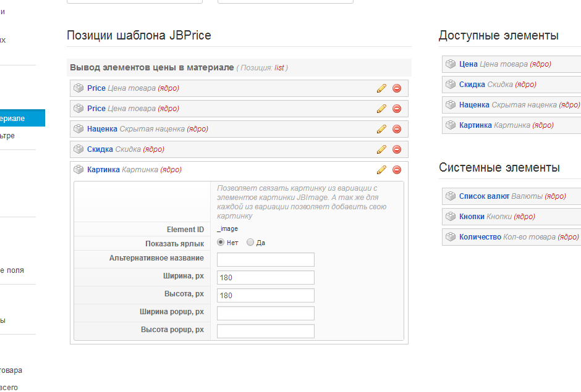Click the Скидка name in Доступные элементы
The image size is (581, 392).
(x=472, y=85)
